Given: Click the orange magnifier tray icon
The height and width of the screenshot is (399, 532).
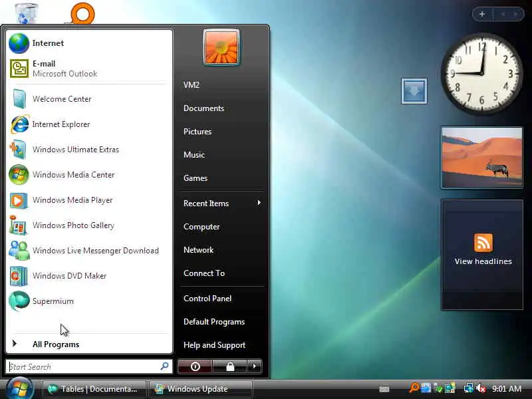Looking at the screenshot, I should click(414, 388).
